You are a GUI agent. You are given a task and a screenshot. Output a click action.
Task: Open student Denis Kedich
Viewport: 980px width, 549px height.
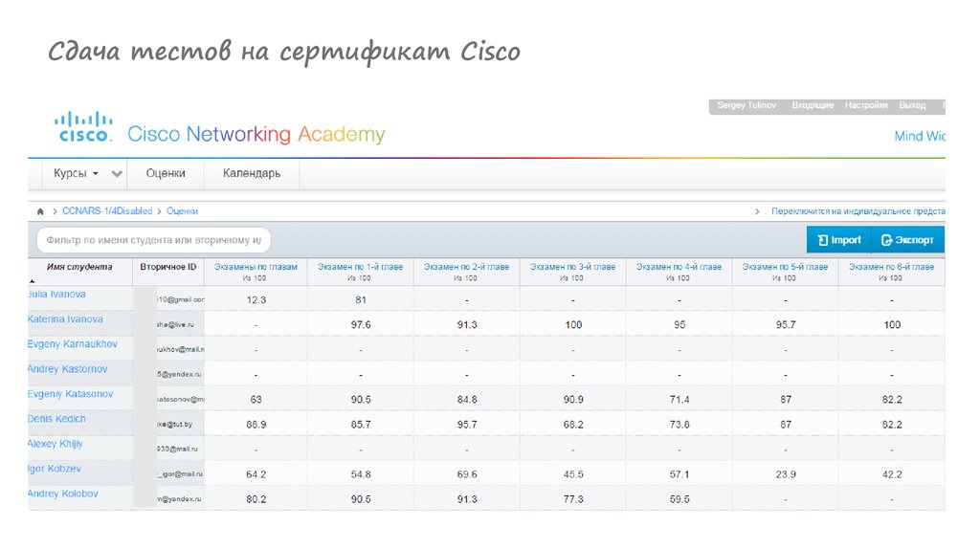click(x=56, y=419)
